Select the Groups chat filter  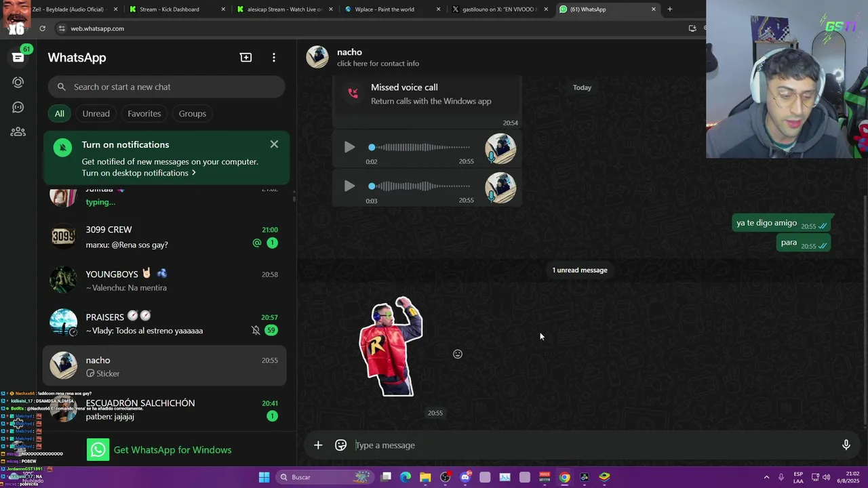pyautogui.click(x=193, y=113)
